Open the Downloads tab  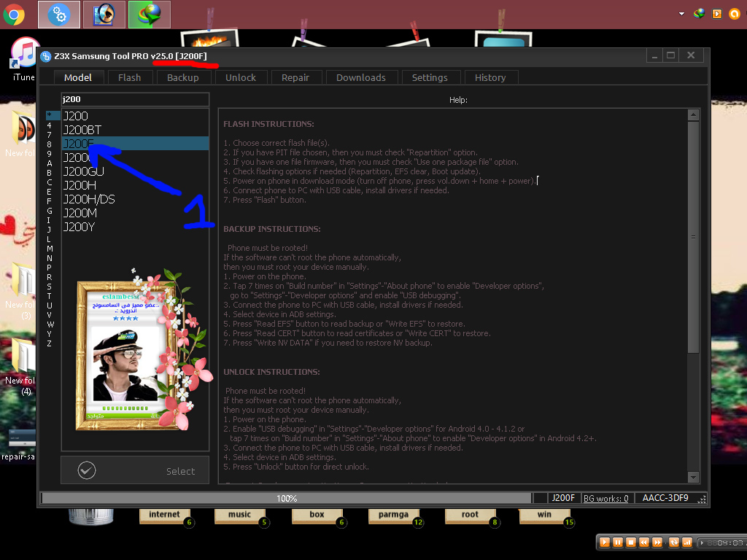click(361, 77)
